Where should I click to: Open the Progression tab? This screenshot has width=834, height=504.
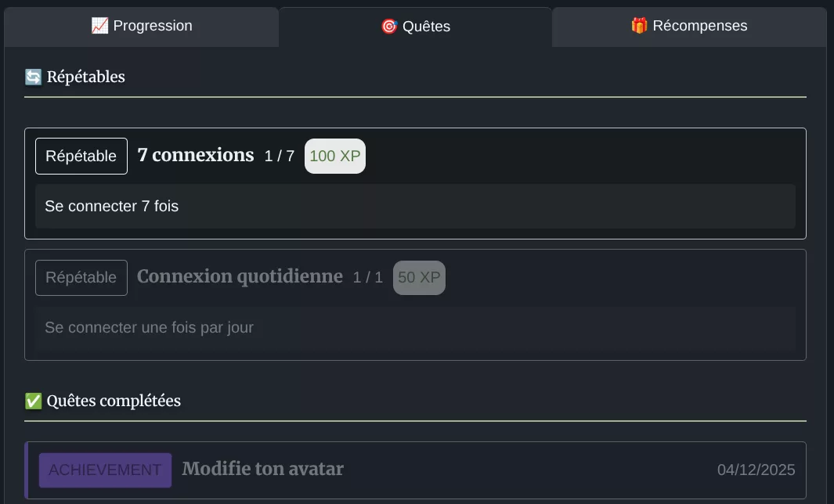tap(142, 26)
